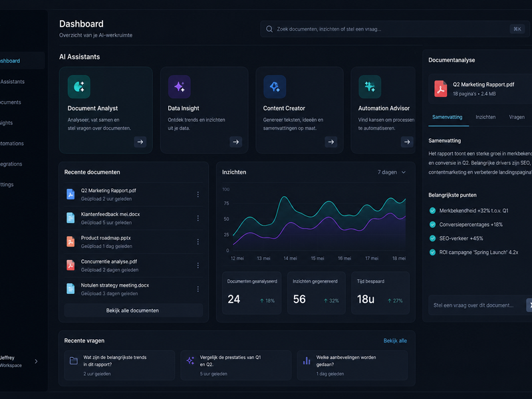Click the Concurrentie analyse.pdf file icon

click(70, 265)
